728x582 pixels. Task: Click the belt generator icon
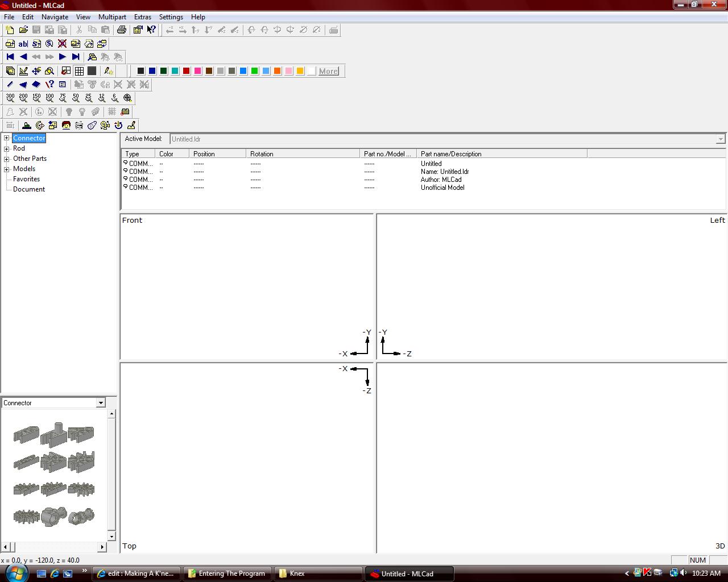pyautogui.click(x=92, y=125)
